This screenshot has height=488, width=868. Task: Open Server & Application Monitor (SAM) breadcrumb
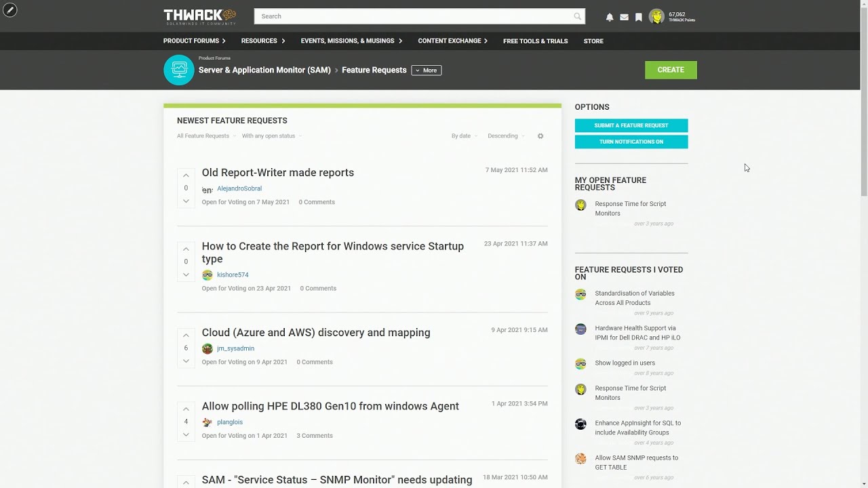(x=264, y=70)
